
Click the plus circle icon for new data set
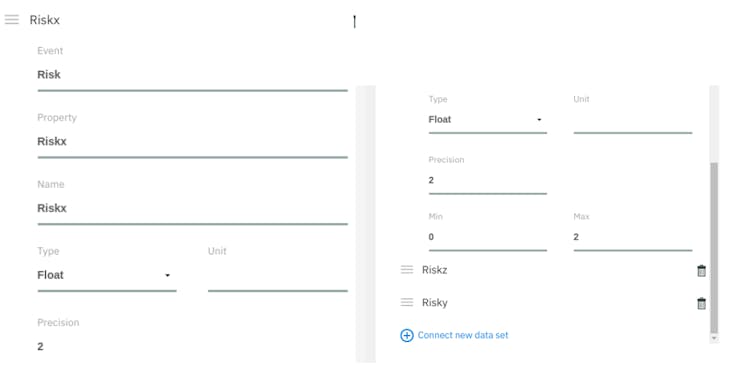pyautogui.click(x=407, y=335)
